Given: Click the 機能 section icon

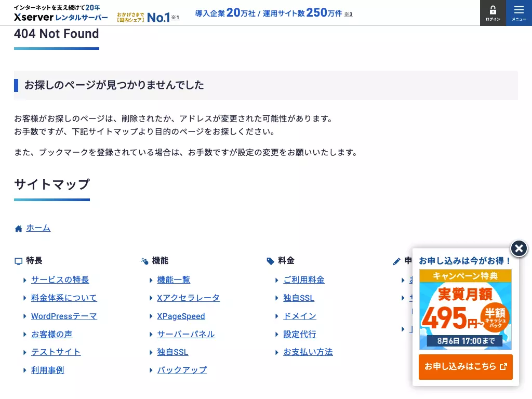Looking at the screenshot, I should (x=144, y=261).
